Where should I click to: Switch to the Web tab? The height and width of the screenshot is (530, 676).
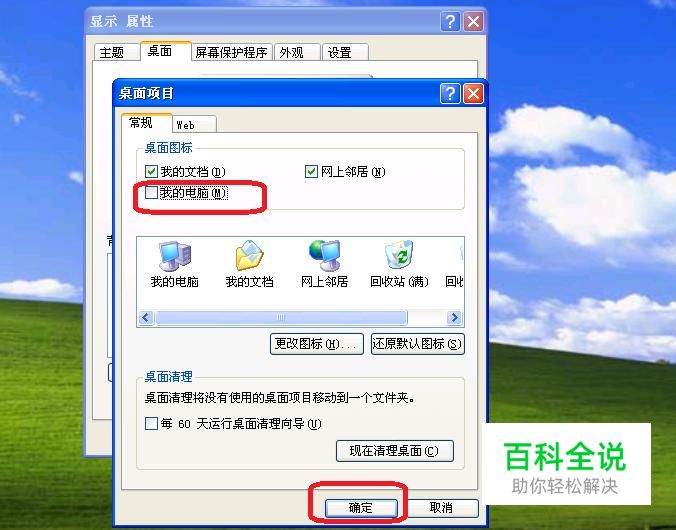193,125
